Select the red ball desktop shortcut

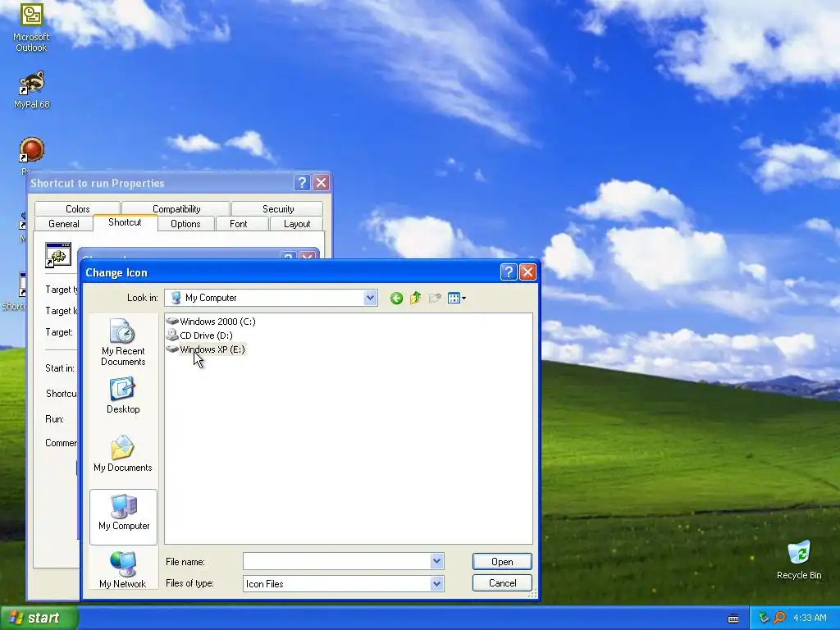[x=32, y=151]
